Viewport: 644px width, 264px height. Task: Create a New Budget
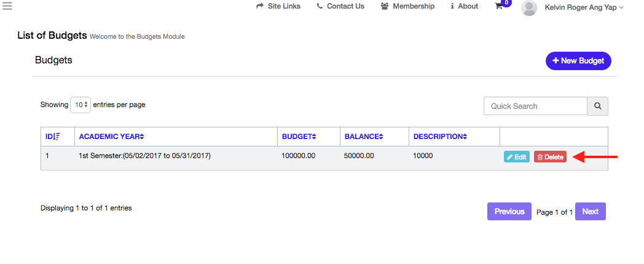tap(578, 61)
